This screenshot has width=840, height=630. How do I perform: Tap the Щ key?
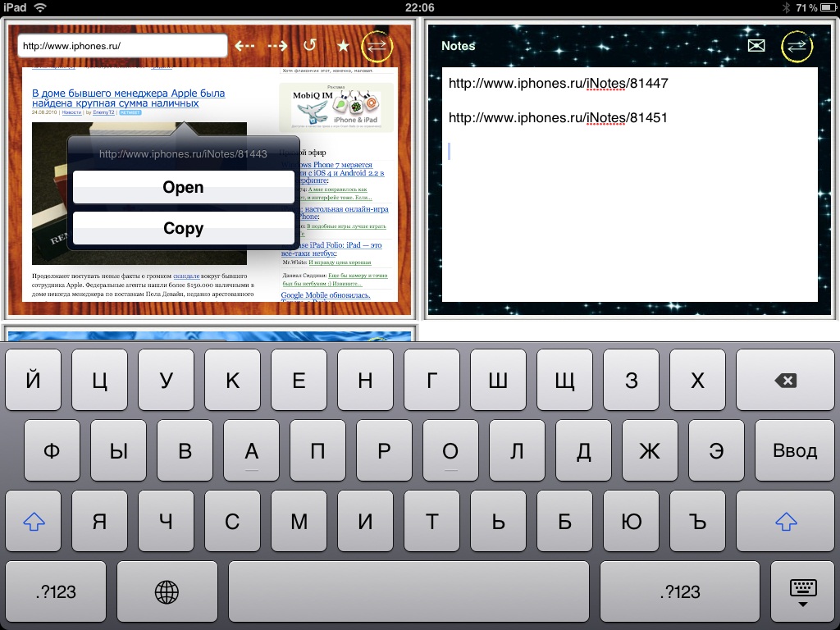point(564,380)
